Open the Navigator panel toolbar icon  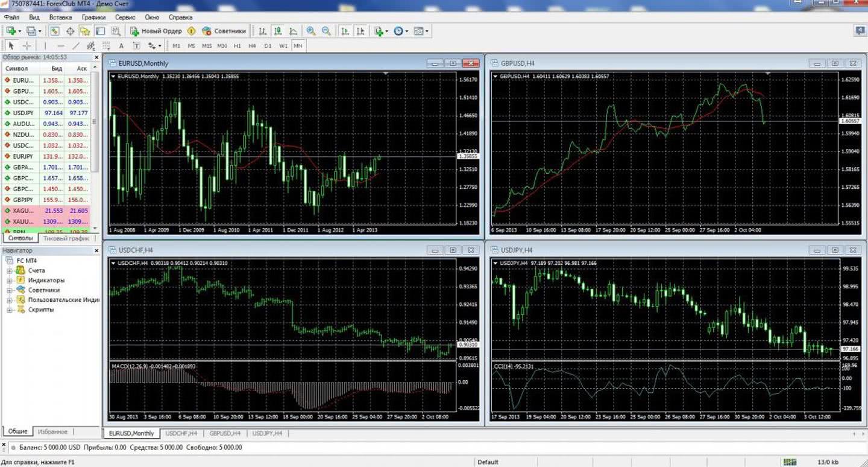(x=85, y=31)
